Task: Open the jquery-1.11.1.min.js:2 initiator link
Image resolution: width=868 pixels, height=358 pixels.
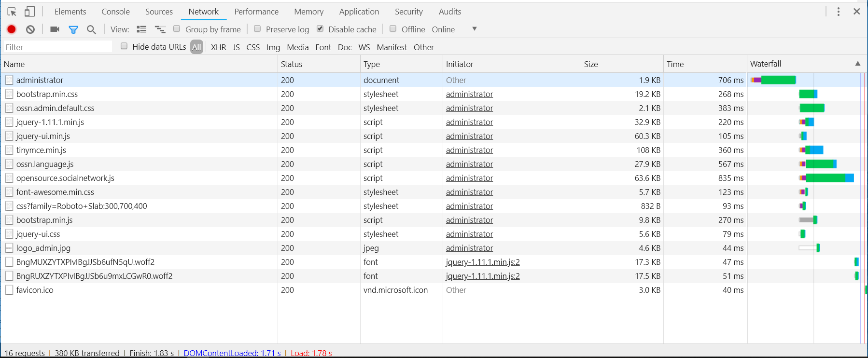Action: pos(483,262)
